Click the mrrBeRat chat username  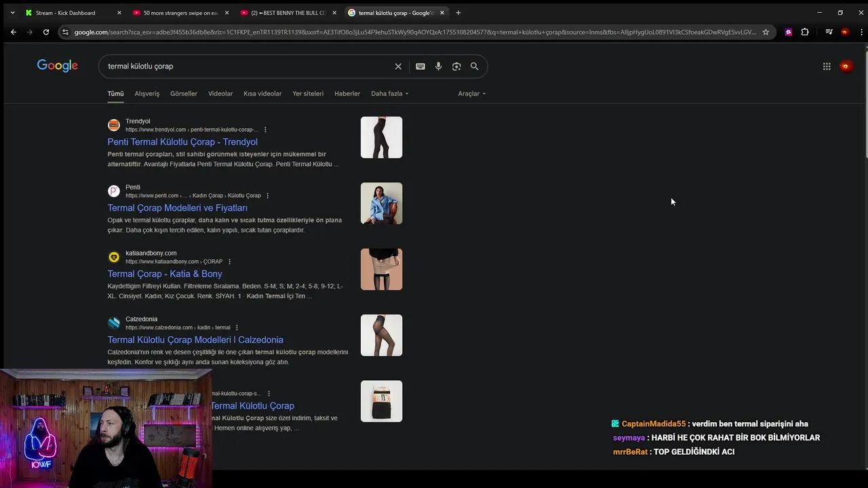[630, 451]
